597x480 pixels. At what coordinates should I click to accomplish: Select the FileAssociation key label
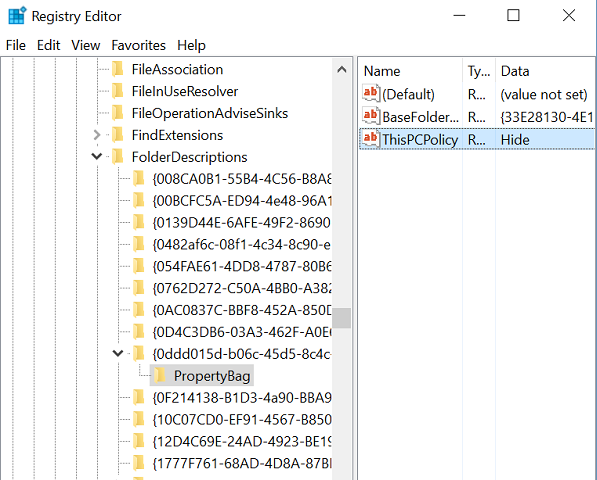pos(177,69)
